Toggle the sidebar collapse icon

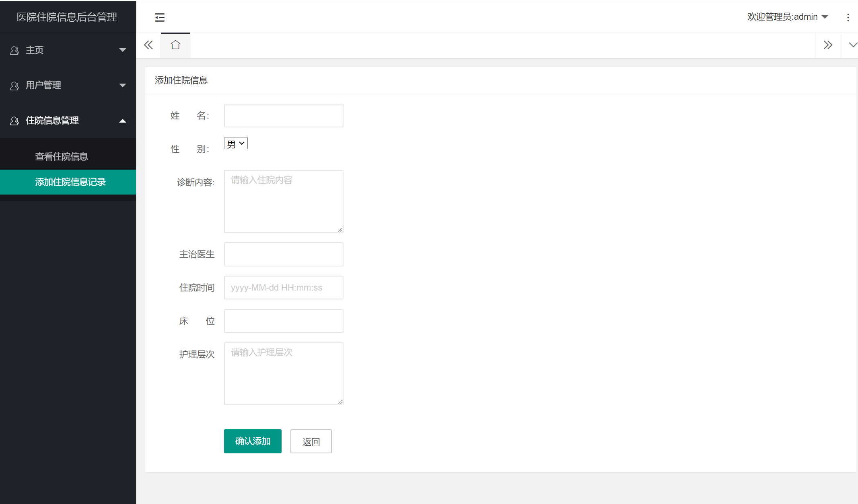(160, 17)
